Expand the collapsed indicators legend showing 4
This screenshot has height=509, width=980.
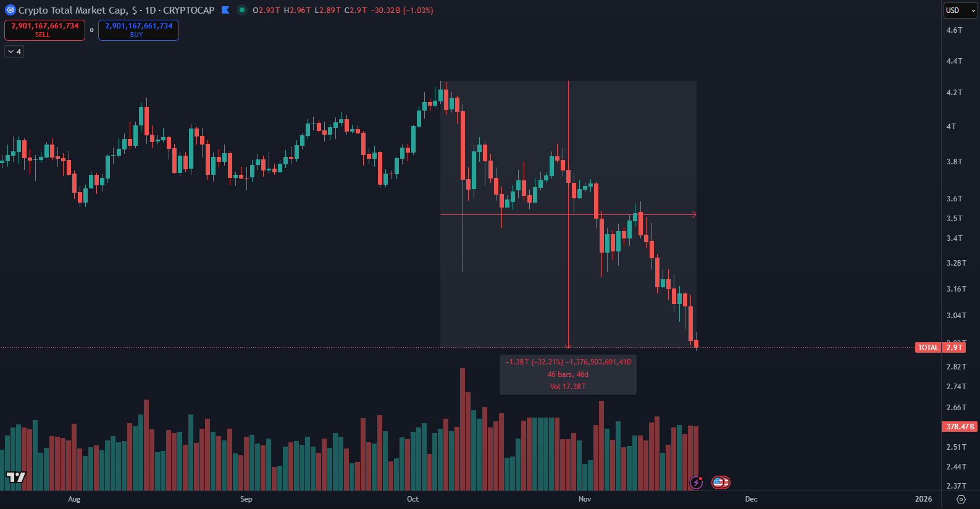[14, 52]
